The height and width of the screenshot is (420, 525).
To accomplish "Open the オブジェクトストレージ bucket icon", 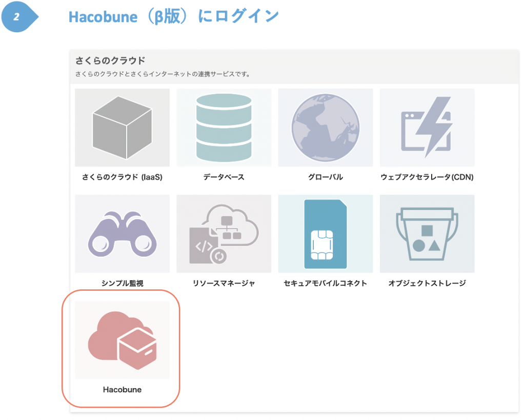I will pos(427,234).
